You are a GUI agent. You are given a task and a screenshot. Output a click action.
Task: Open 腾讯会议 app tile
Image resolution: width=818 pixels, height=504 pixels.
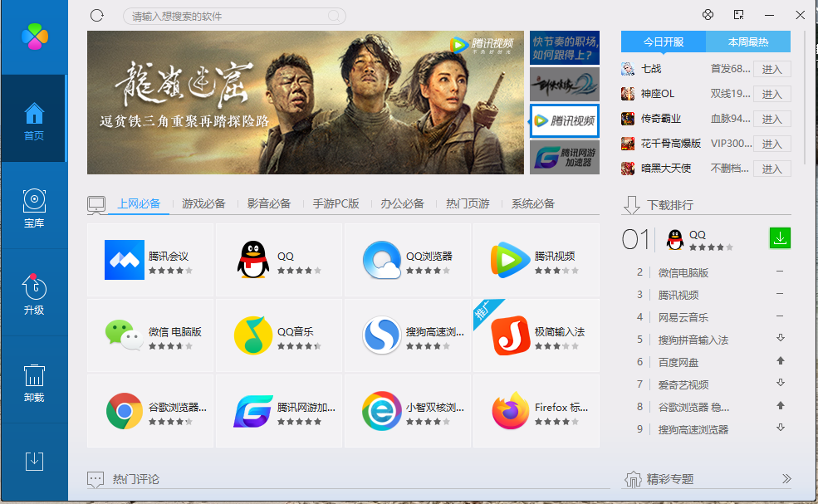[150, 260]
